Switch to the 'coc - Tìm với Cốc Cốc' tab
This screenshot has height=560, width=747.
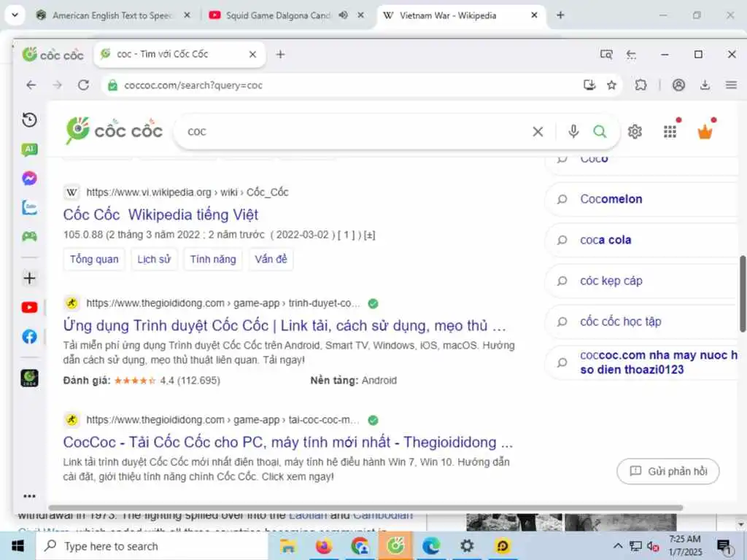(x=179, y=54)
